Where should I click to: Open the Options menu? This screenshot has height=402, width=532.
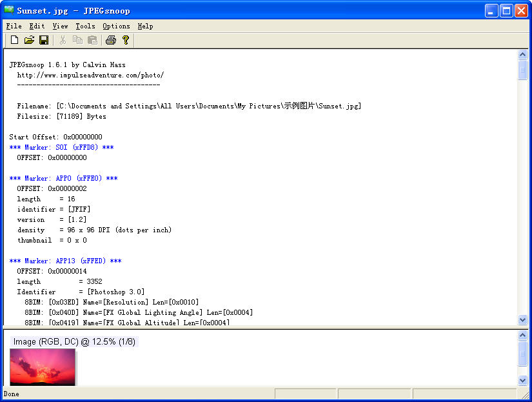click(x=116, y=26)
